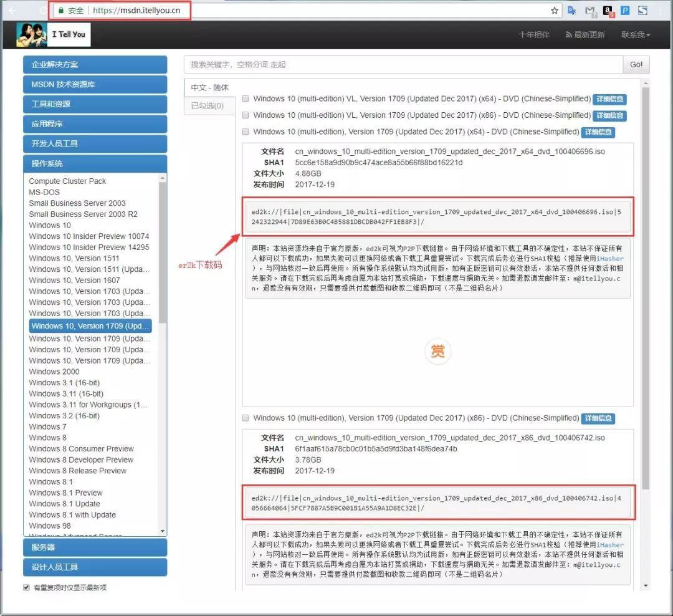The width and height of the screenshot is (673, 616).
Task: Show 详细信息 for VL x86 DVD
Action: click(x=609, y=115)
